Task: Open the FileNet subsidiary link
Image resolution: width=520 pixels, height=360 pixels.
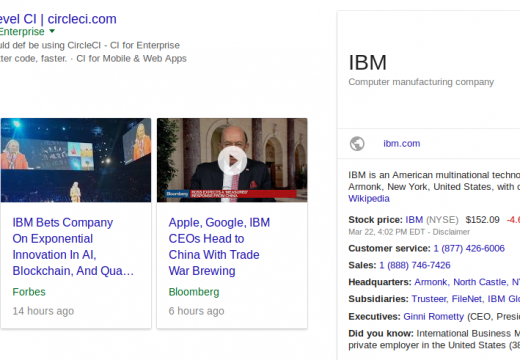Action: coord(466,299)
